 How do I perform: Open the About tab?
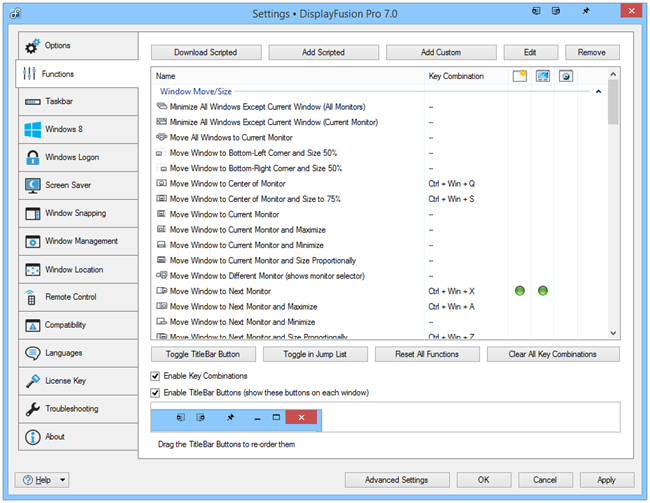click(x=78, y=437)
